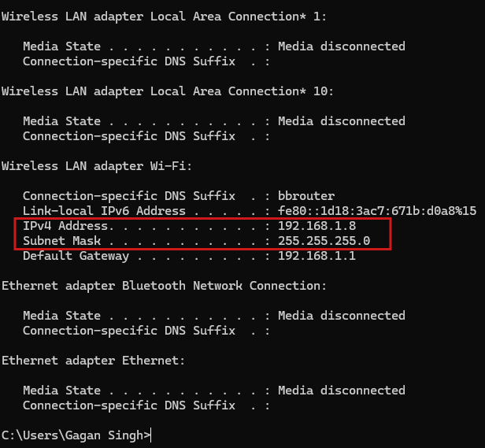Click the Local Area Connection* 1 heading

point(164,17)
